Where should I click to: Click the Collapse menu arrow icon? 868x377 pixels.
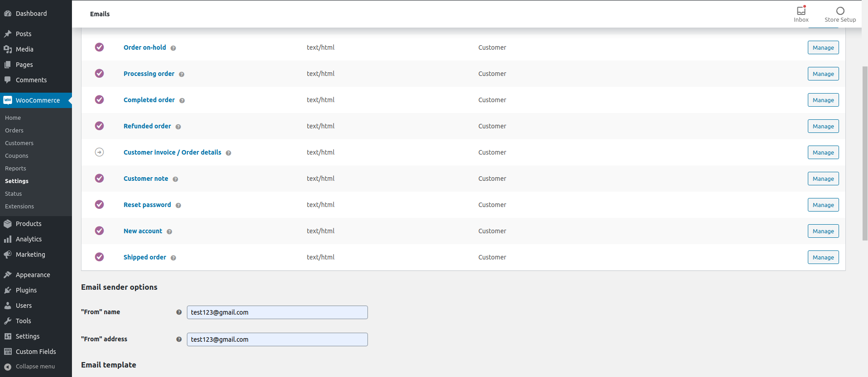8,367
